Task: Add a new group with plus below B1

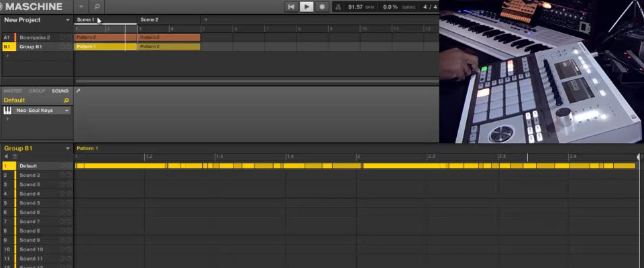Action: [7, 56]
